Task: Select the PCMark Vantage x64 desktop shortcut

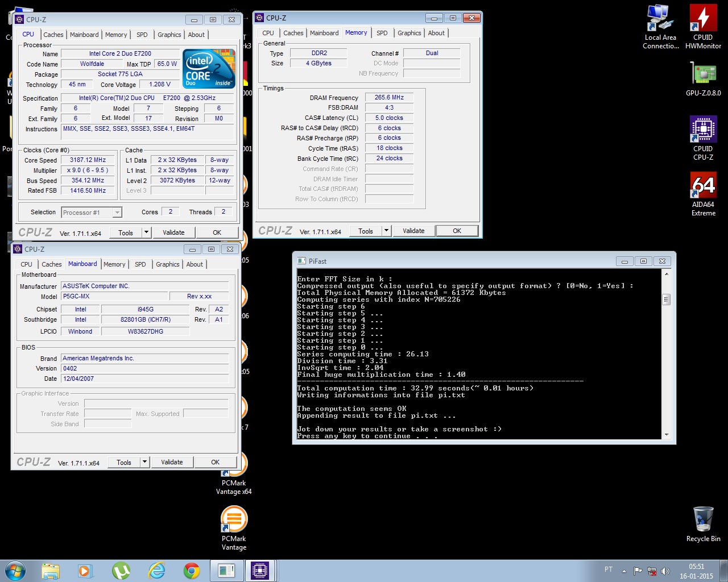Action: tap(234, 475)
